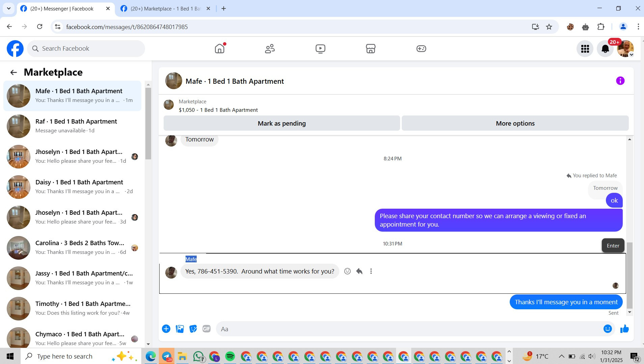644x364 pixels.
Task: Open Chrome tab search dropdown
Action: (x=9, y=8)
